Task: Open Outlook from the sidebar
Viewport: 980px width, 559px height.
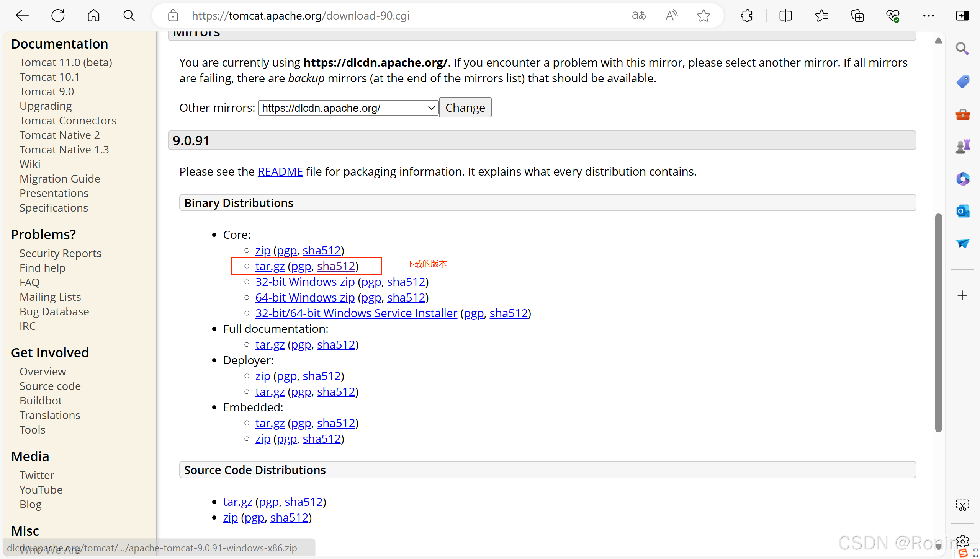Action: coord(963,211)
